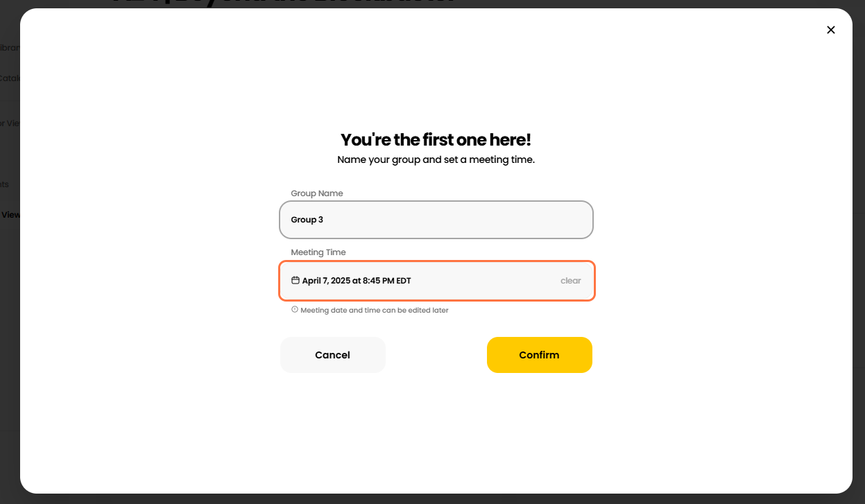
Task: Open the partially hidden Catalog sidebar item
Action: click(x=10, y=78)
